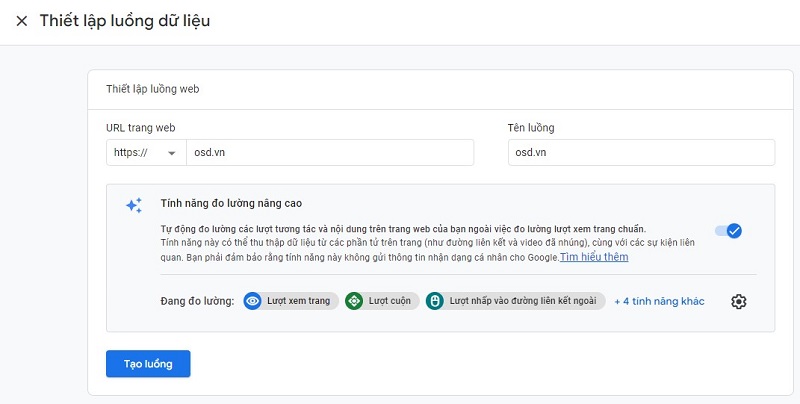The width and height of the screenshot is (800, 404).
Task: Click the Thiết lập luồng dữ liệu title
Action: click(125, 21)
